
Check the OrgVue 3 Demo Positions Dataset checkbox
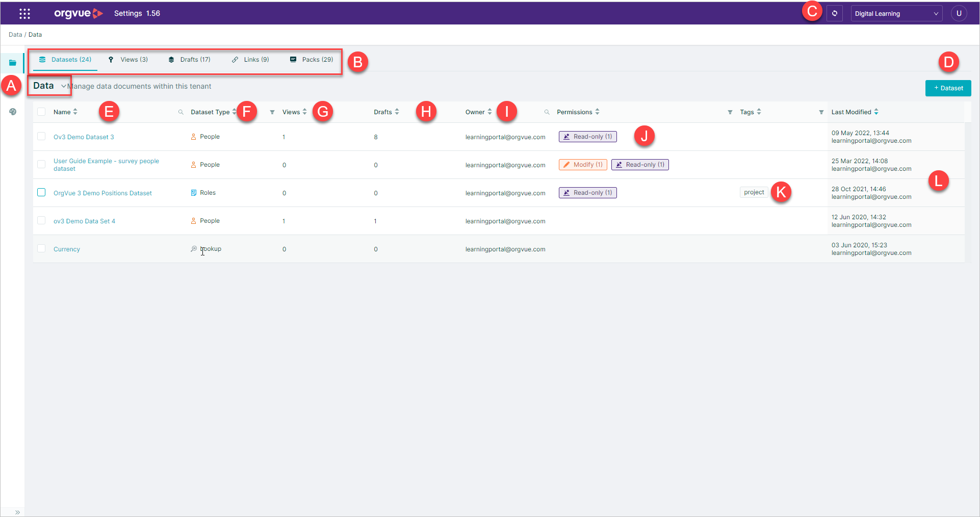click(x=41, y=192)
